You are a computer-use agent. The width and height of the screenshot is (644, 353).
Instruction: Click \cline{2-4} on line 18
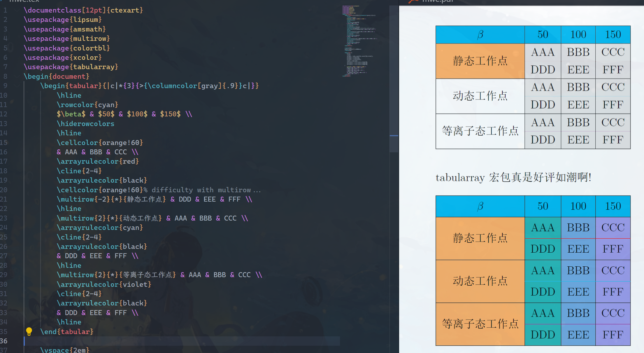[79, 171]
